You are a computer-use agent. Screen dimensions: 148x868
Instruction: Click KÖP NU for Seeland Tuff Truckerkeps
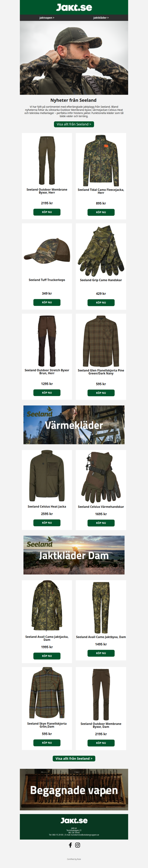(47, 302)
